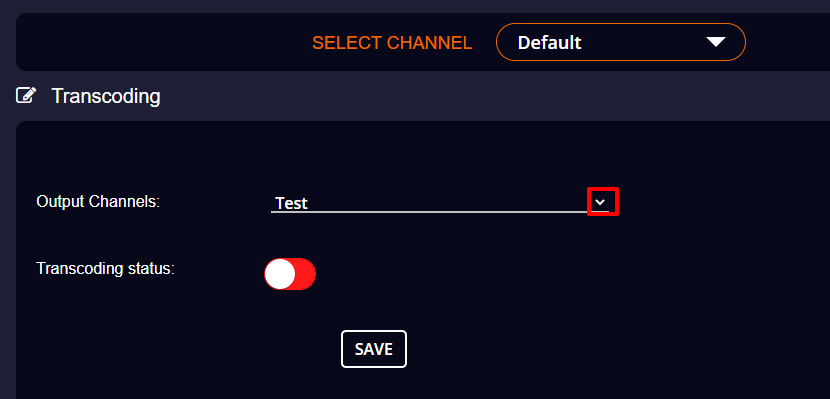This screenshot has width=830, height=399.
Task: Click the red portion of the transcoding switch
Action: 305,274
